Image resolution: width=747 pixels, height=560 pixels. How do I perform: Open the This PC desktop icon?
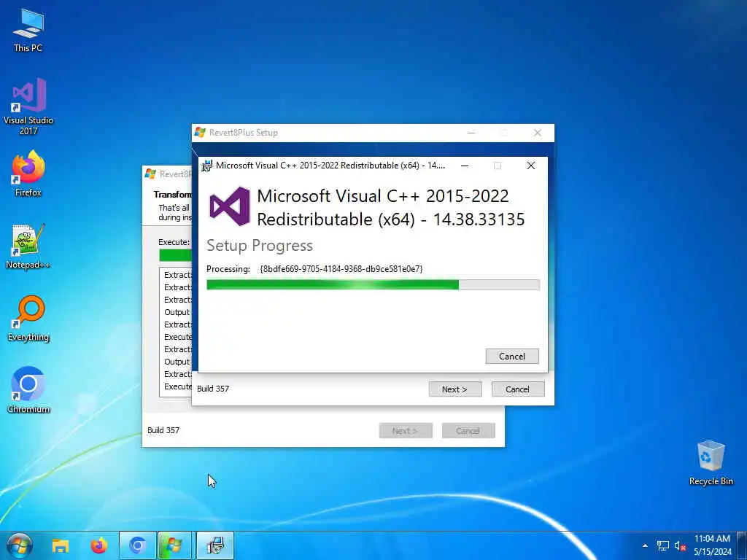click(28, 30)
